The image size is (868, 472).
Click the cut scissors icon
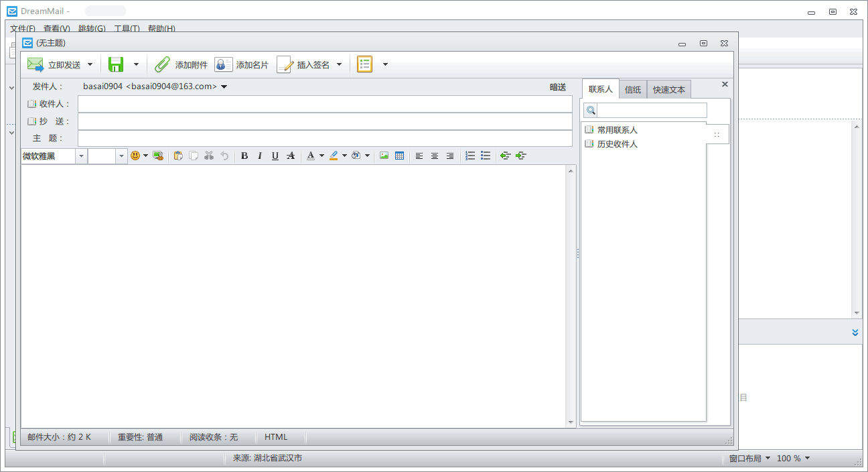pyautogui.click(x=209, y=156)
